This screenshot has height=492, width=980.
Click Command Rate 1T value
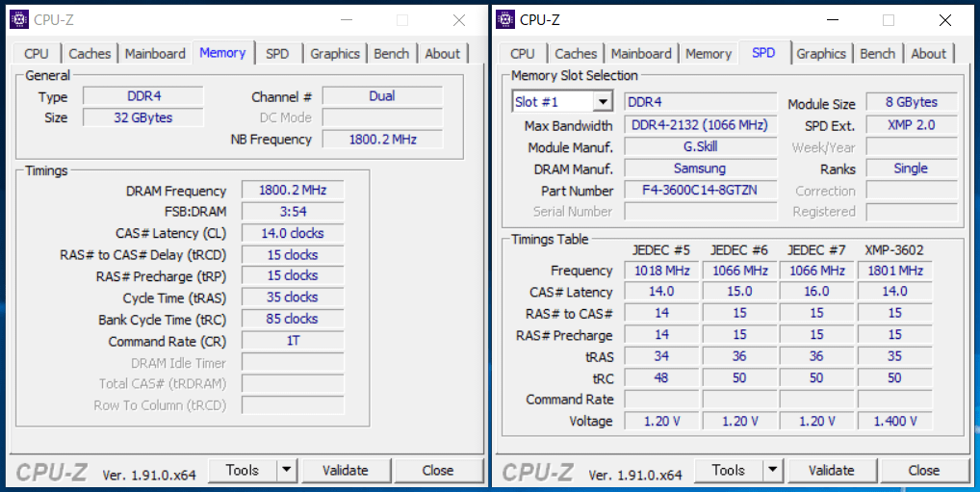click(x=293, y=341)
